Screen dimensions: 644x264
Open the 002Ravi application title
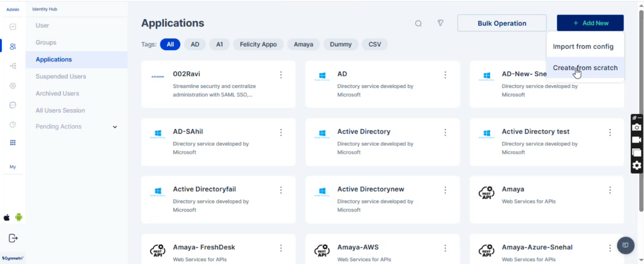186,74
